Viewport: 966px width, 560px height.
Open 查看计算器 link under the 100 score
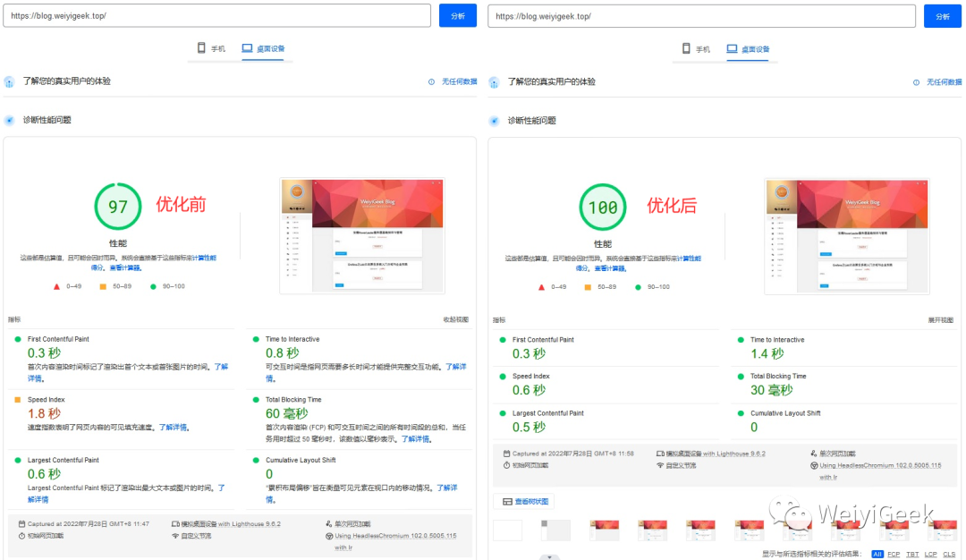pyautogui.click(x=611, y=268)
